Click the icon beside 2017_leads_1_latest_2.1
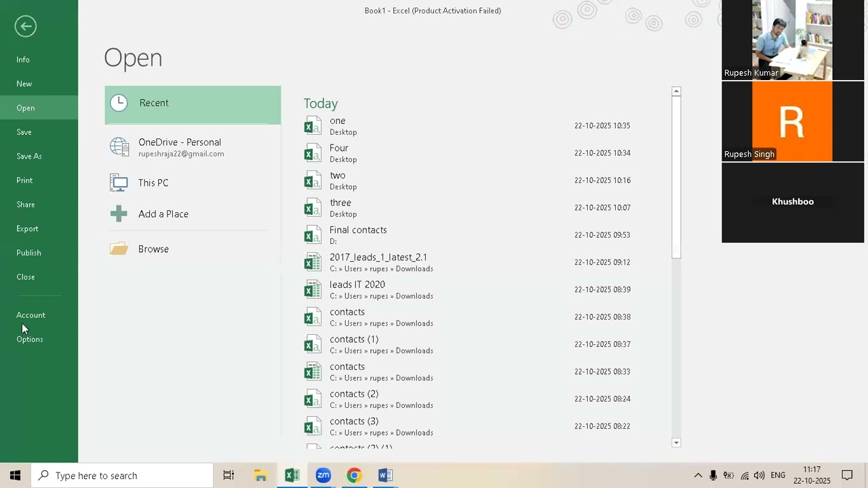Viewport: 868px width, 488px height. point(313,262)
